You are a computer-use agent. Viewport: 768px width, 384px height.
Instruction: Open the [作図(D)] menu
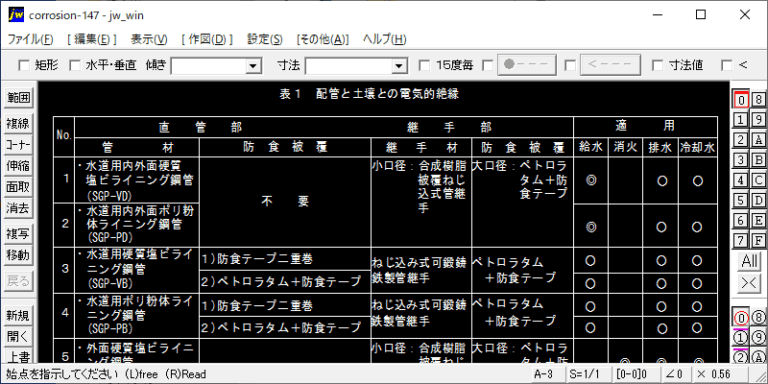click(x=207, y=39)
